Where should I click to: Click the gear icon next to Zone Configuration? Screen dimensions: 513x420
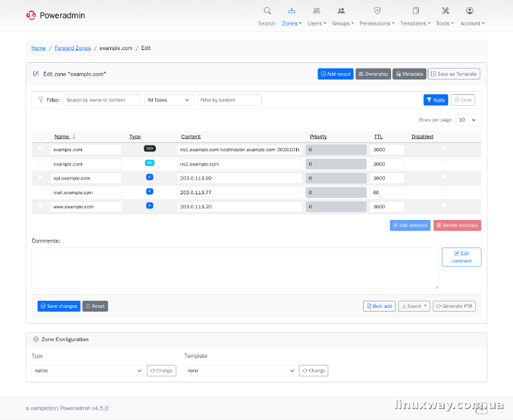pyautogui.click(x=36, y=339)
